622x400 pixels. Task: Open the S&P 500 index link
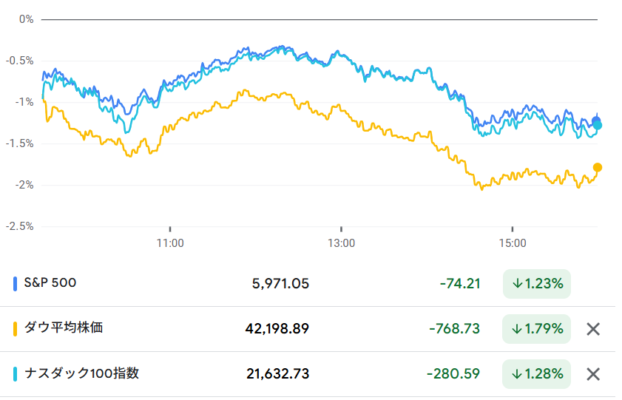click(x=50, y=283)
